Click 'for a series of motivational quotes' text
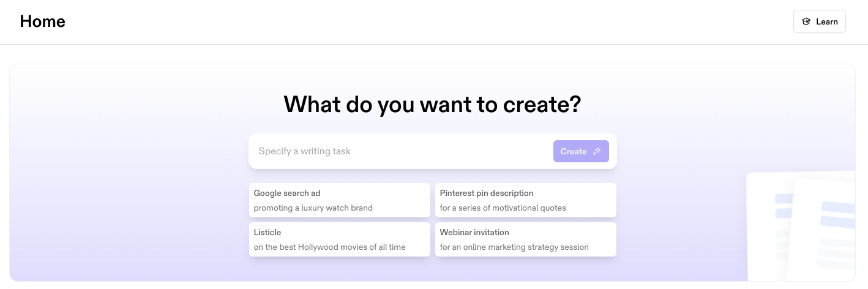Viewport: 868px width, 289px height. tap(503, 208)
